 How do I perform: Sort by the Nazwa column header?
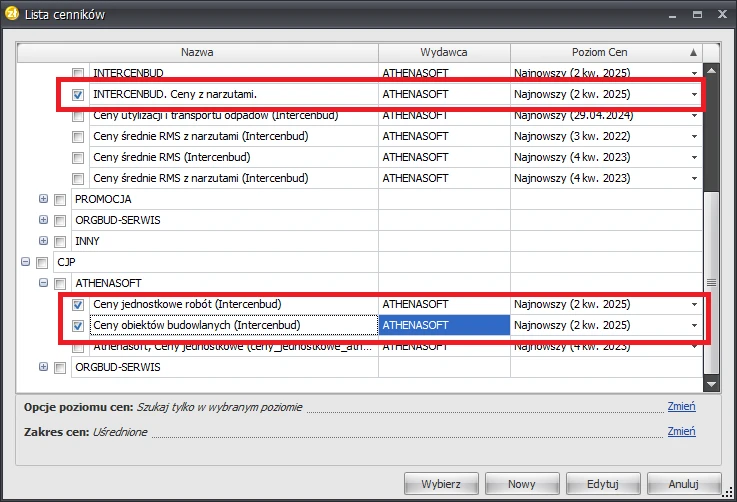coord(197,52)
